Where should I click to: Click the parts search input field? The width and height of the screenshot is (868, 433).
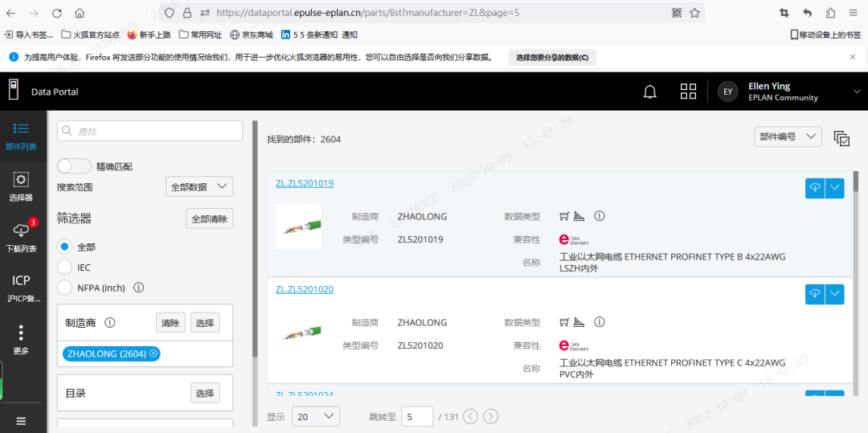(x=150, y=131)
